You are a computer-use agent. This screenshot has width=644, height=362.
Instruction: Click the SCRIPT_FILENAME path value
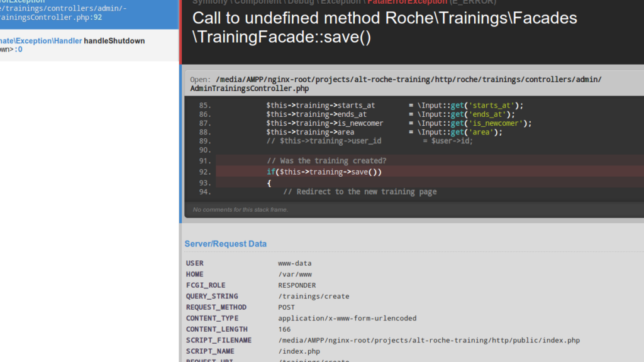pyautogui.click(x=429, y=340)
